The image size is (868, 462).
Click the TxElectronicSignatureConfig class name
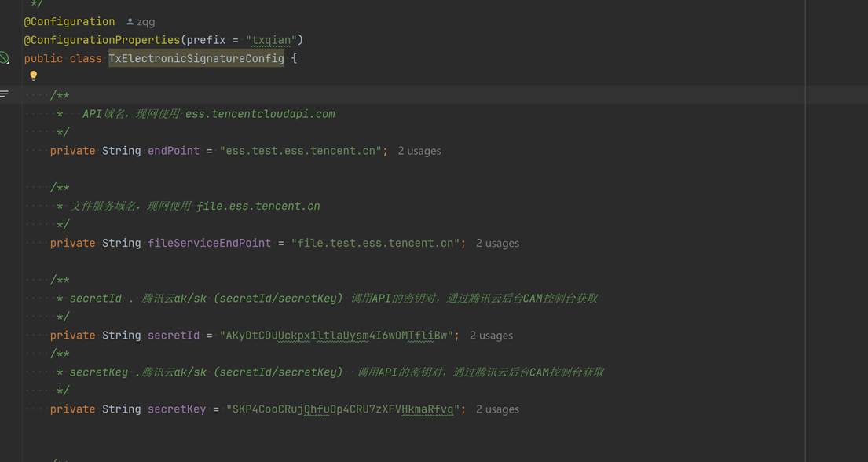tap(196, 59)
